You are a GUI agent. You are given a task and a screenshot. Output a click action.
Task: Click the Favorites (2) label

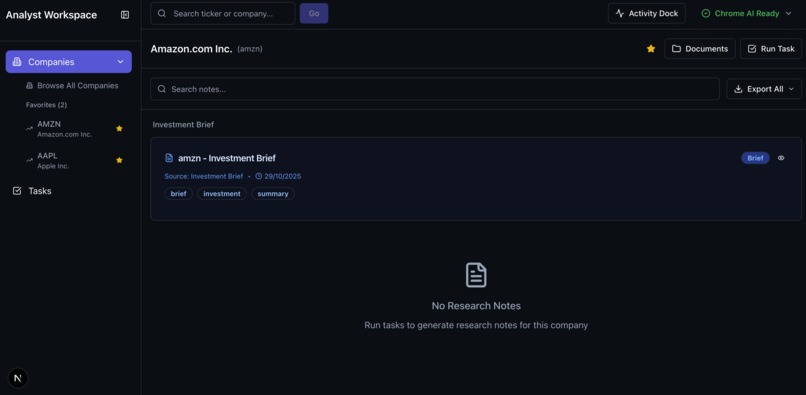coord(46,105)
